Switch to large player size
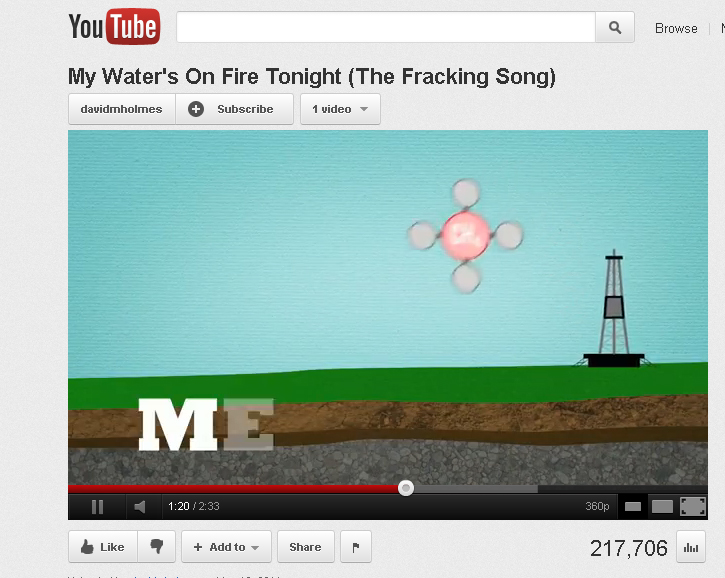The height and width of the screenshot is (578, 725). tap(662, 507)
